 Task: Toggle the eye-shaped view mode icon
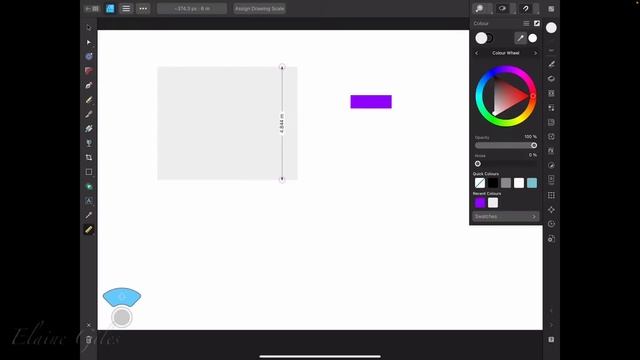[x=502, y=9]
